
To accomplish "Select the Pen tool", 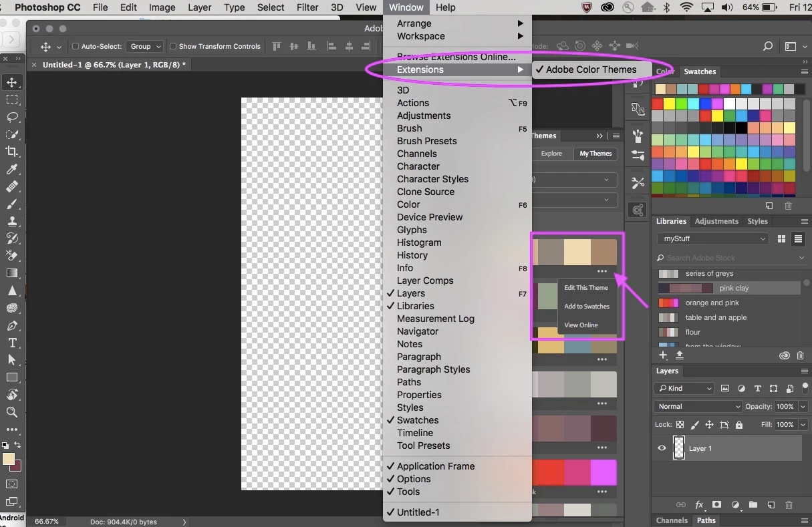I will coord(12,325).
